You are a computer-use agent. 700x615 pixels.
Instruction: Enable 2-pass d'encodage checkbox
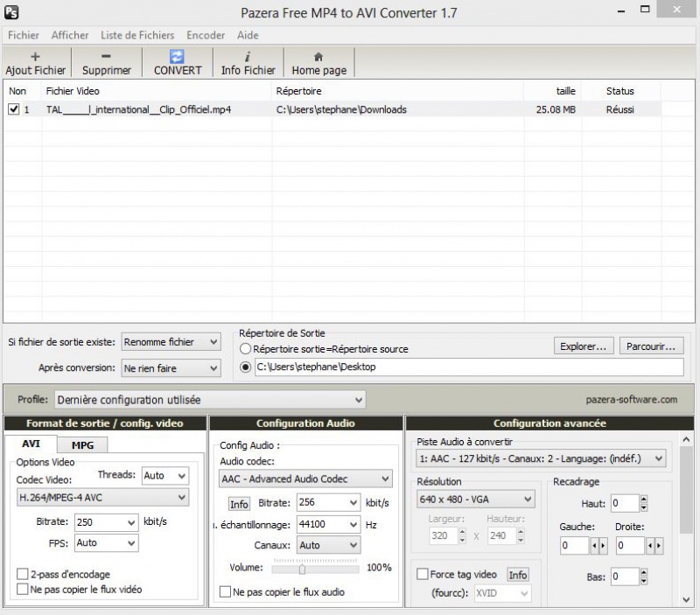coord(23,574)
